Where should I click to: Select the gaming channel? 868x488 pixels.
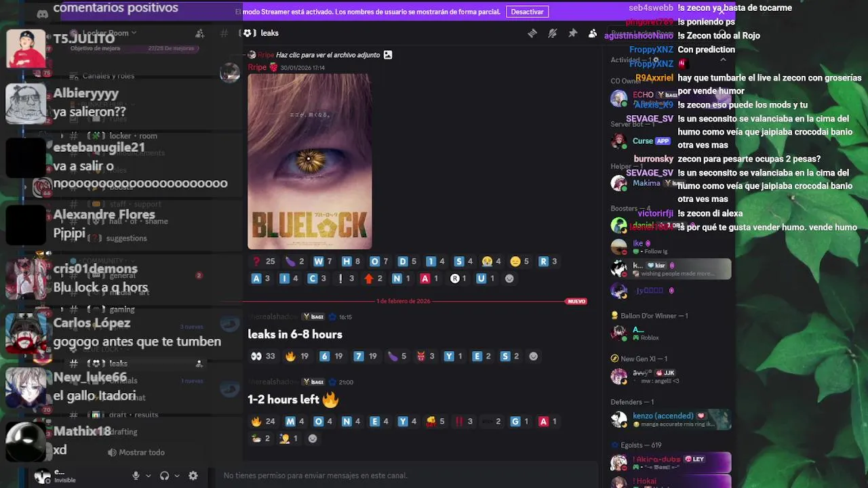click(x=122, y=309)
